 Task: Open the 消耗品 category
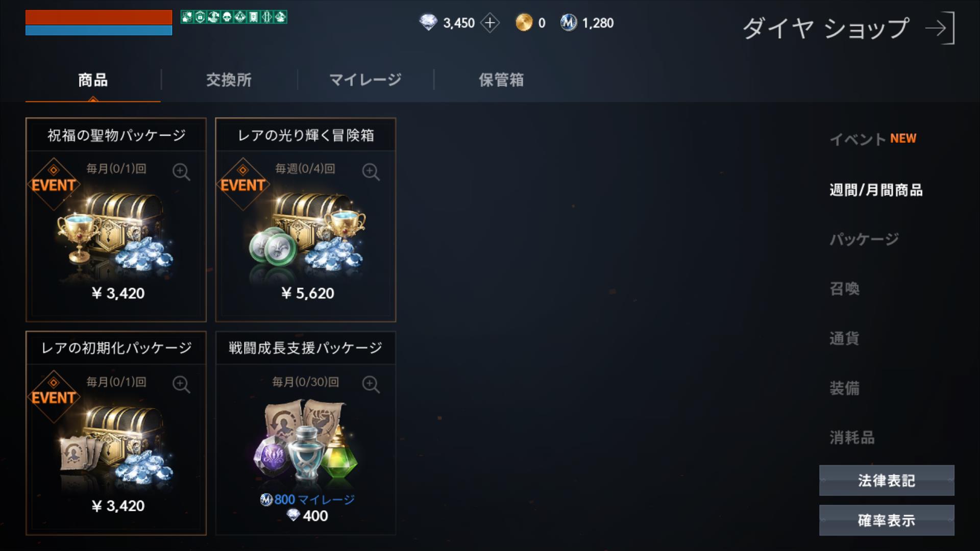coord(852,437)
